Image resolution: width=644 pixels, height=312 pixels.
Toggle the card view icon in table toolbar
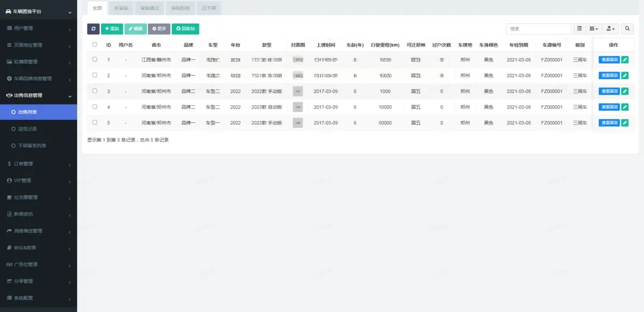[x=580, y=29]
